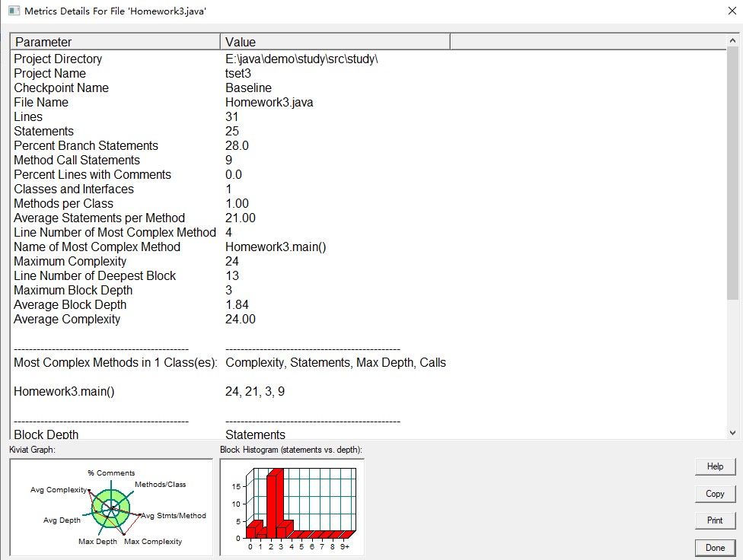This screenshot has height=560, width=743.
Task: Click Homework3.main() in Parameter column
Action: tap(64, 391)
